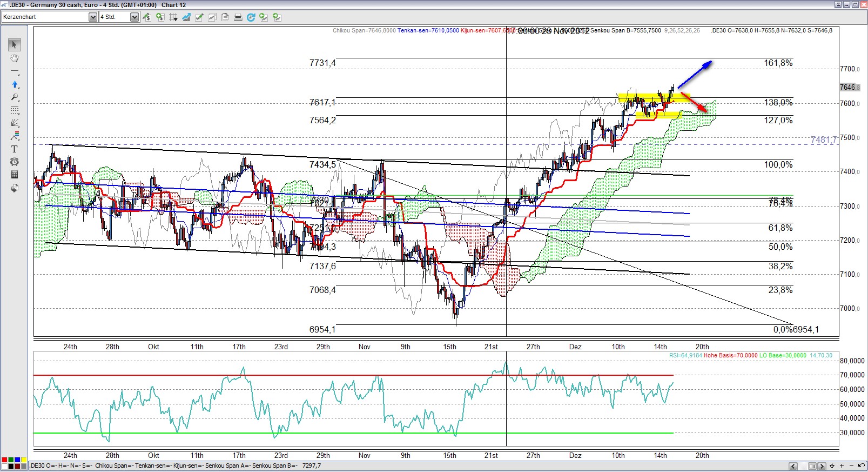Open the alarm clock alert tool
Screen dimensions: 868x472
point(15,162)
